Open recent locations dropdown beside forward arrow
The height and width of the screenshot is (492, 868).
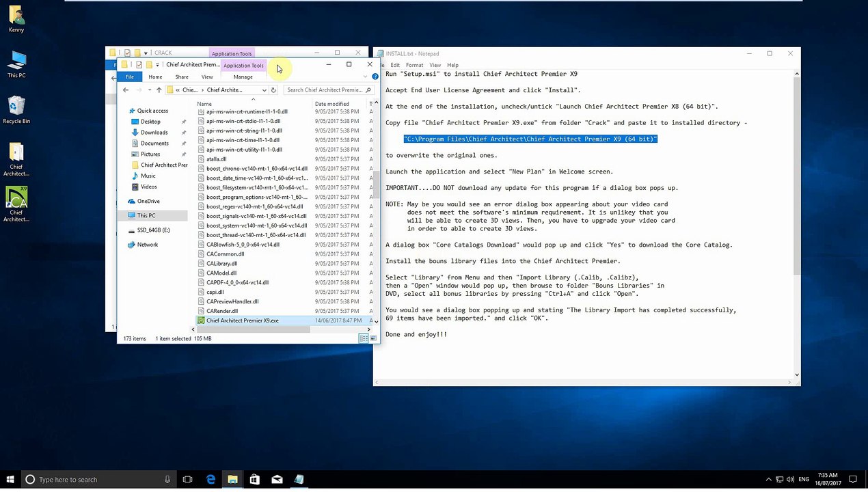pyautogui.click(x=150, y=90)
